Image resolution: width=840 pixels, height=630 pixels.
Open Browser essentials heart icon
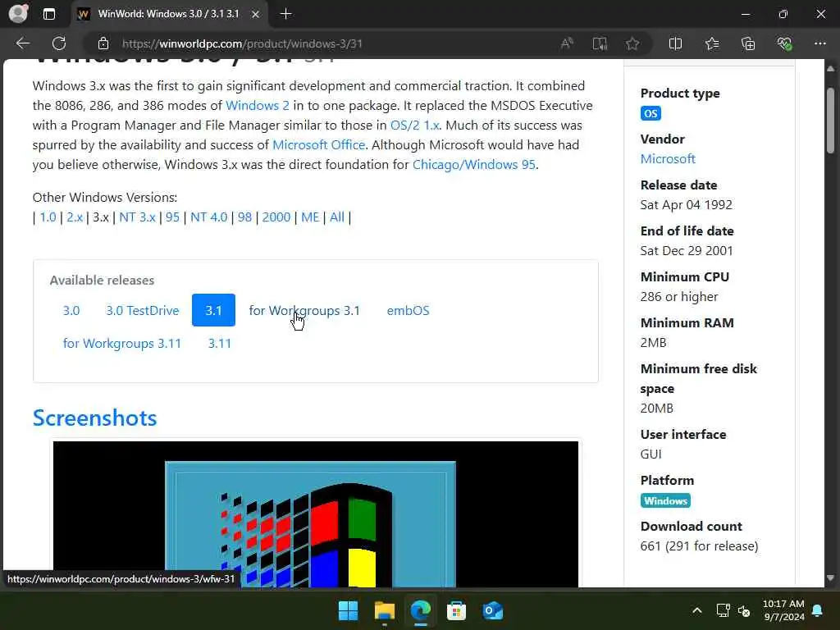pyautogui.click(x=784, y=43)
